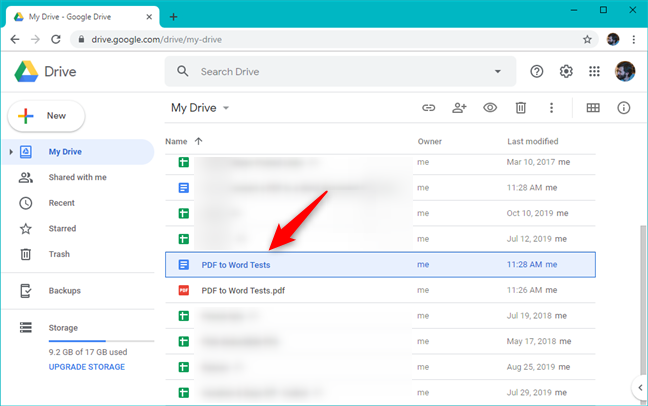Open the Settings gear
Screen dimensions: 648x406
point(566,72)
